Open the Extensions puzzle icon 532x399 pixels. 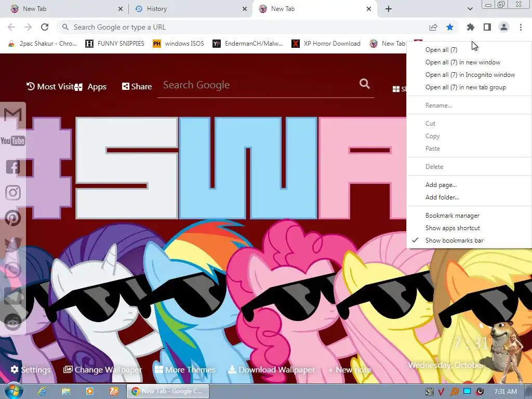471,27
